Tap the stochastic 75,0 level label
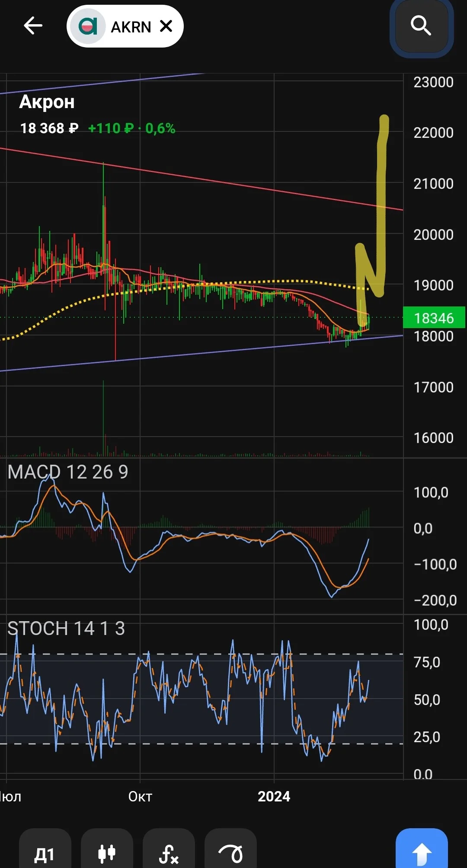Screen dimensions: 467x868 point(427,662)
